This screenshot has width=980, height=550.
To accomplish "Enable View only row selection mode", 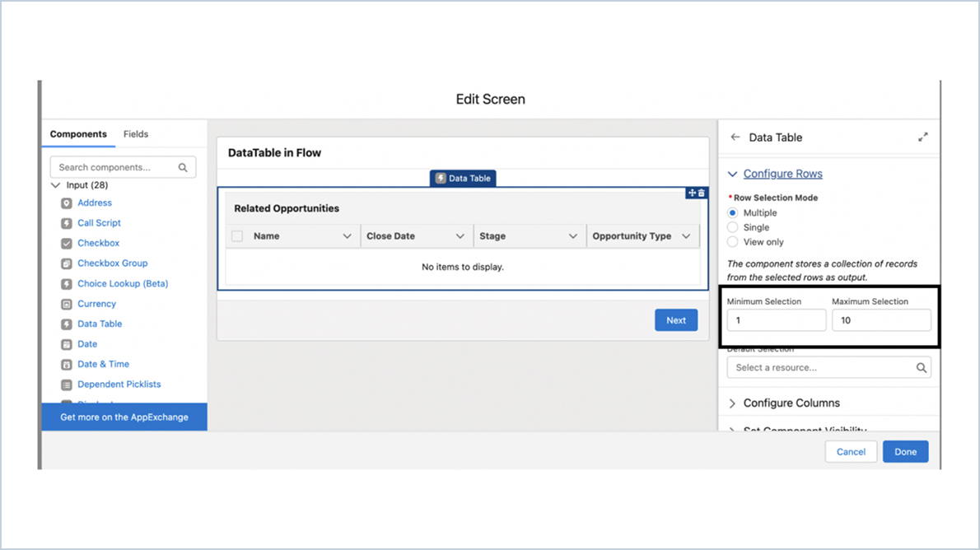I will point(733,241).
